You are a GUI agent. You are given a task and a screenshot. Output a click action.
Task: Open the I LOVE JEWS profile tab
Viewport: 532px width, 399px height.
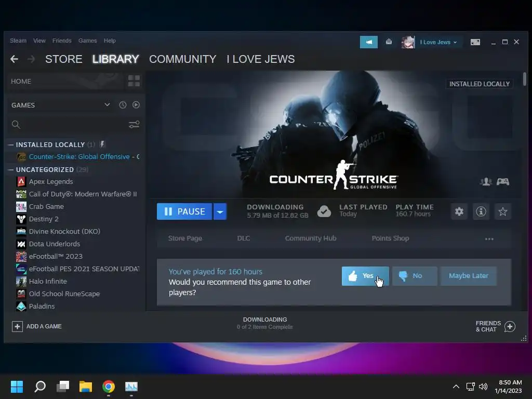click(x=261, y=59)
